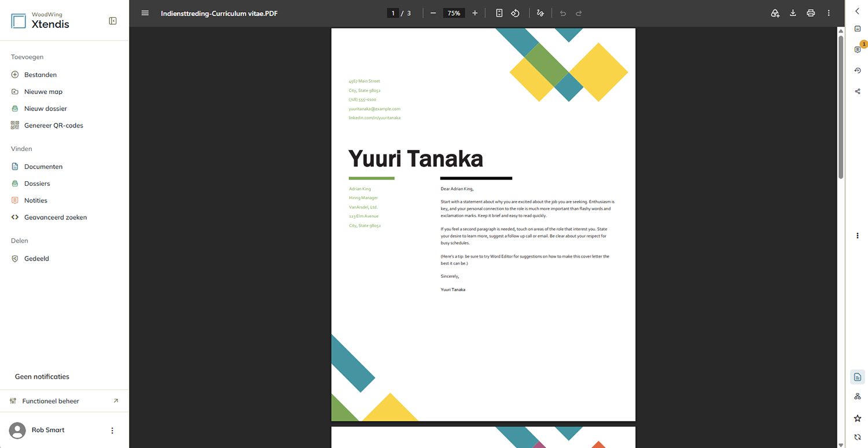868x448 pixels.
Task: Click the WoodWing Xtendis logo
Action: (40, 21)
